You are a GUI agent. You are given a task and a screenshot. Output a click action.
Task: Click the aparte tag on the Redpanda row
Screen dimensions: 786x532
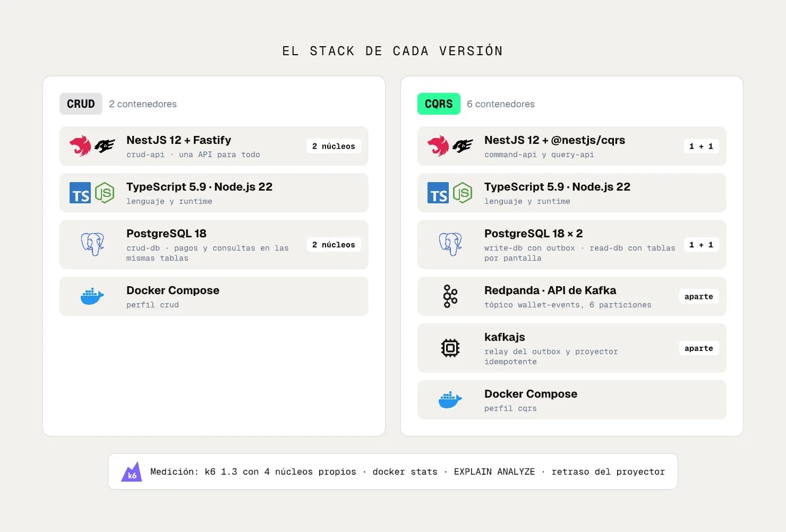[699, 296]
